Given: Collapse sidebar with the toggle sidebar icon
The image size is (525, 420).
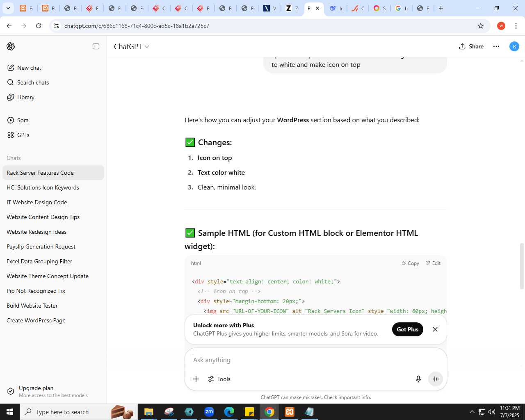Looking at the screenshot, I should pos(96,46).
